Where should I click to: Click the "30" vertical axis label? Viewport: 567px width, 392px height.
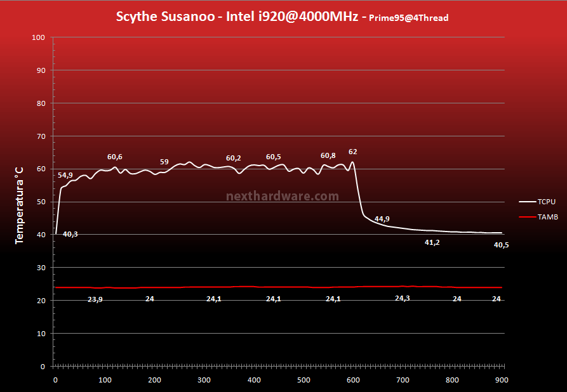[x=41, y=268]
